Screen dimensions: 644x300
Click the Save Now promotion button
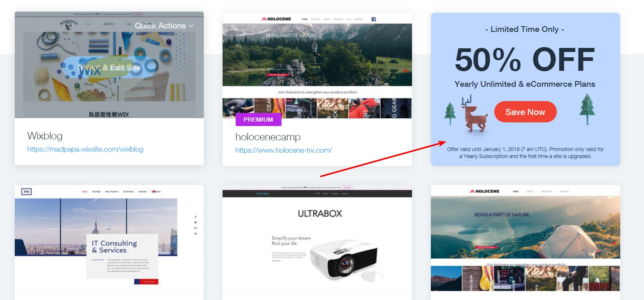click(x=525, y=112)
